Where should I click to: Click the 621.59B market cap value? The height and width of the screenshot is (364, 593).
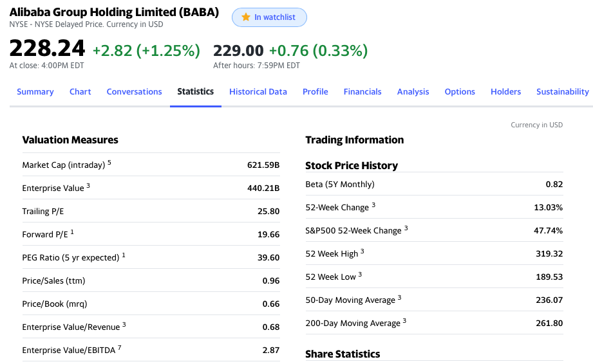click(x=263, y=165)
